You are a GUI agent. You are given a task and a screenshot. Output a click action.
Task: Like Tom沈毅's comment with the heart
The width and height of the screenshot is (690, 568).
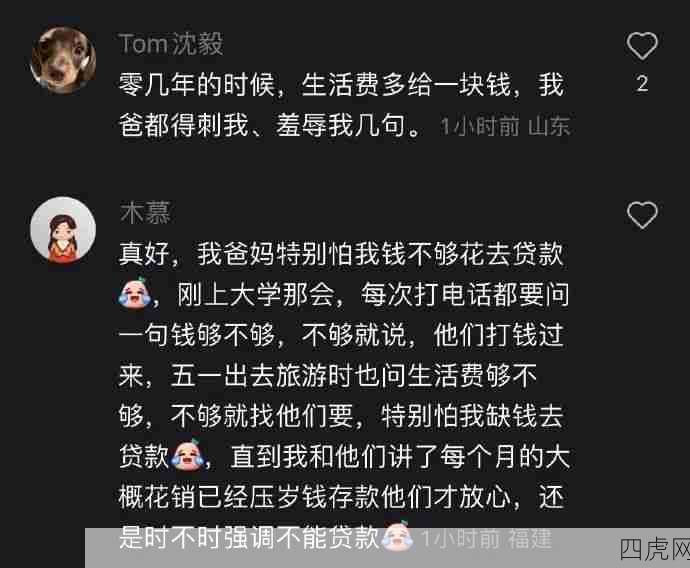tap(642, 45)
